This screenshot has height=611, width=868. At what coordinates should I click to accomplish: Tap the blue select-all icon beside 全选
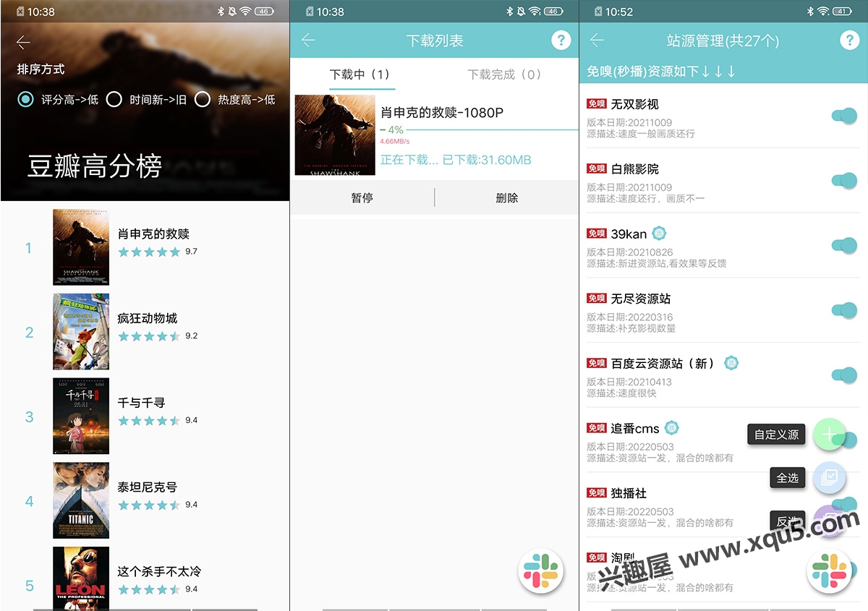(829, 477)
